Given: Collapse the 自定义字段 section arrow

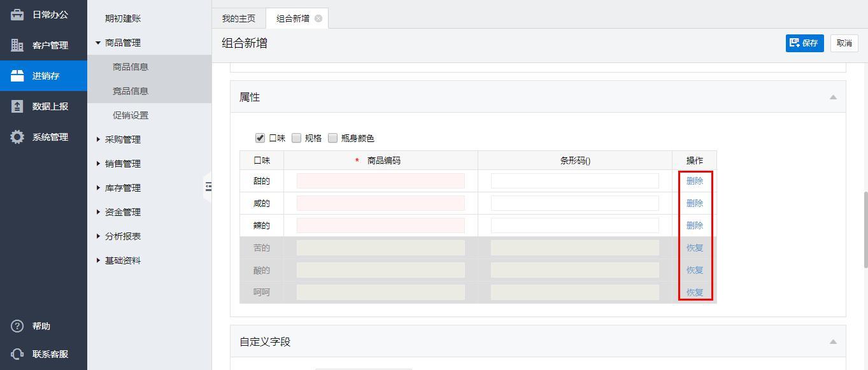Looking at the screenshot, I should click(832, 342).
